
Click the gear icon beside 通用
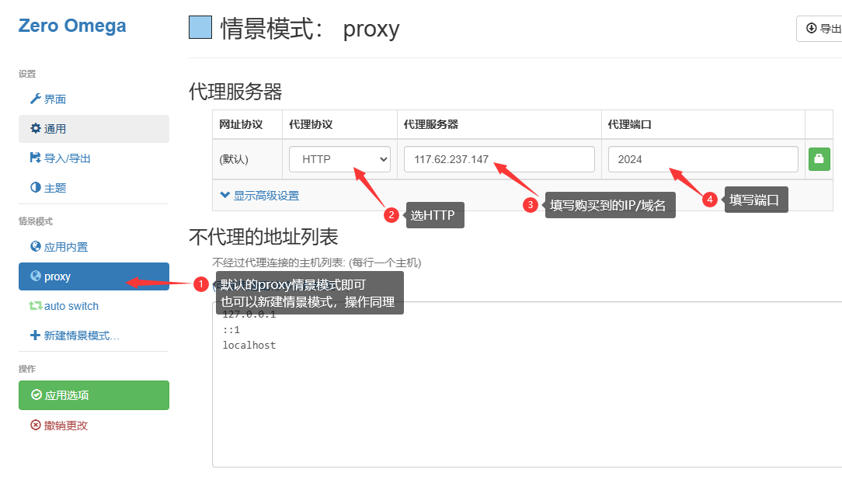(35, 128)
